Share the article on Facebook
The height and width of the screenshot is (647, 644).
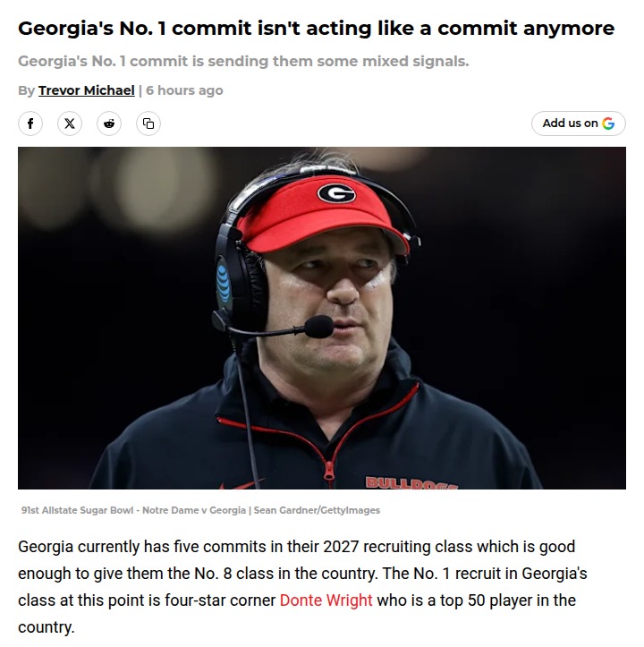(x=30, y=123)
